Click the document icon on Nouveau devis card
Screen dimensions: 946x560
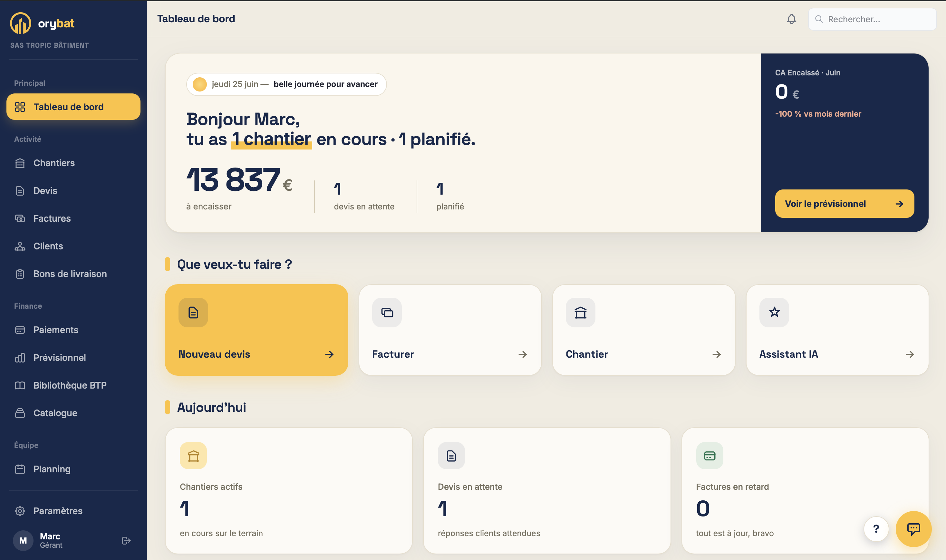[x=193, y=313]
